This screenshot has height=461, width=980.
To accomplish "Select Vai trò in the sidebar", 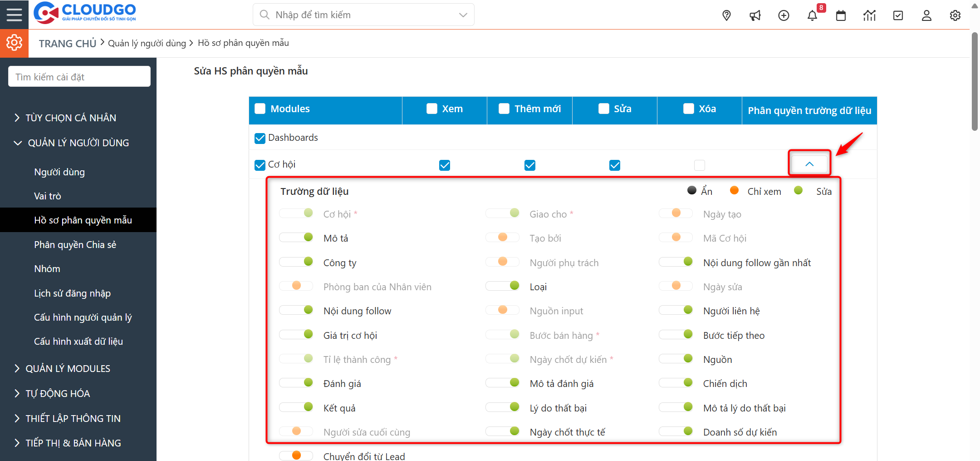I will [48, 196].
